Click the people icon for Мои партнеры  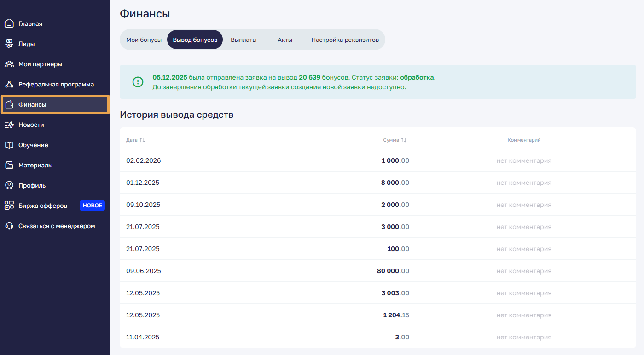[x=9, y=64]
